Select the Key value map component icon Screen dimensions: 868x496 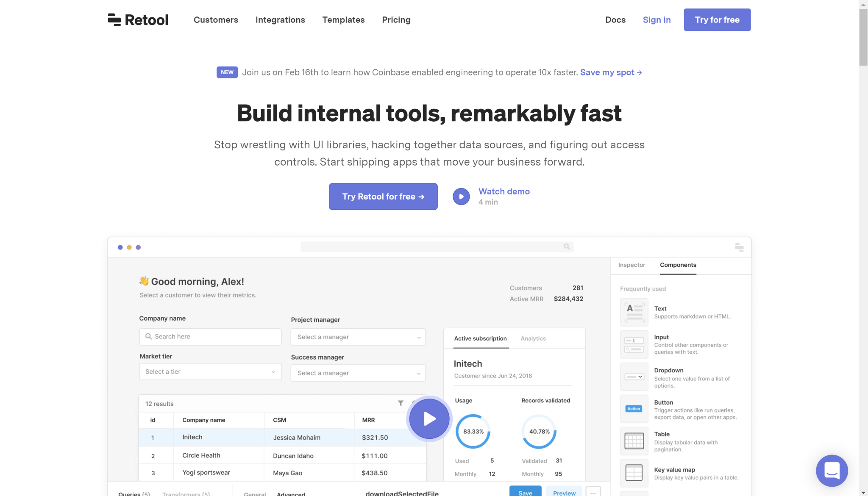click(x=634, y=473)
